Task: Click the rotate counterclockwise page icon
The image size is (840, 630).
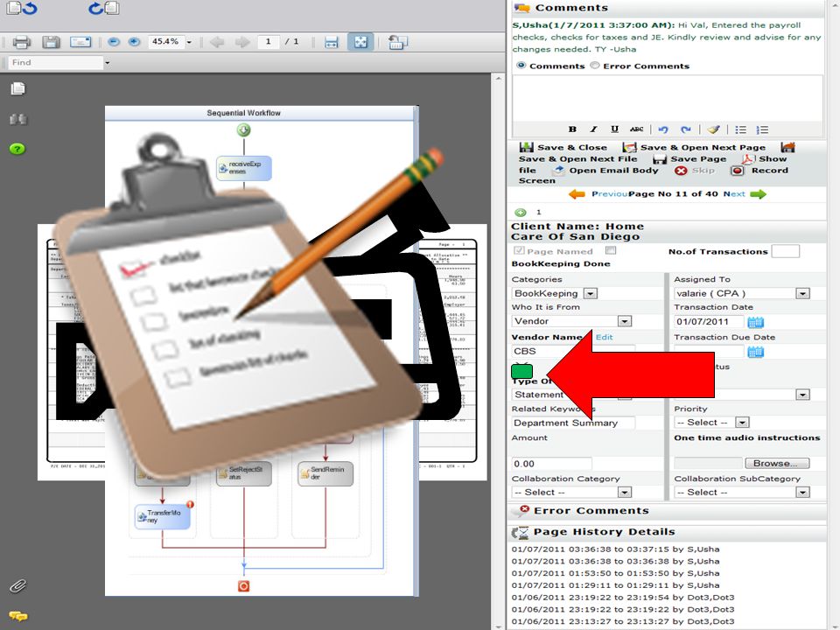Action: (x=22, y=8)
